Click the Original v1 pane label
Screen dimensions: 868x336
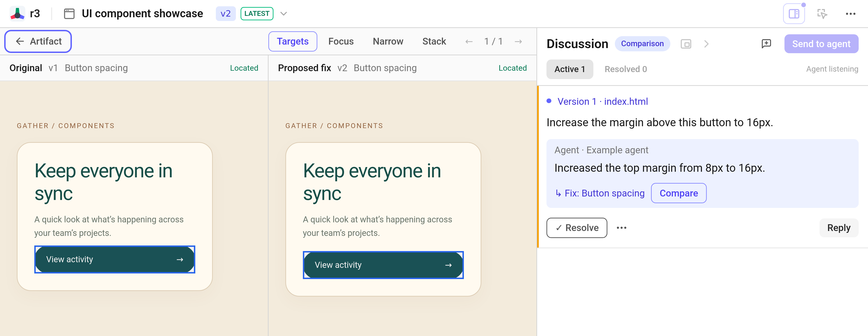pos(33,68)
